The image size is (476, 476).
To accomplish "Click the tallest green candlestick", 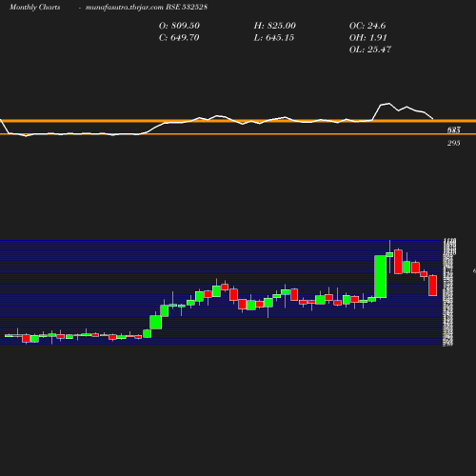I will 381,277.
